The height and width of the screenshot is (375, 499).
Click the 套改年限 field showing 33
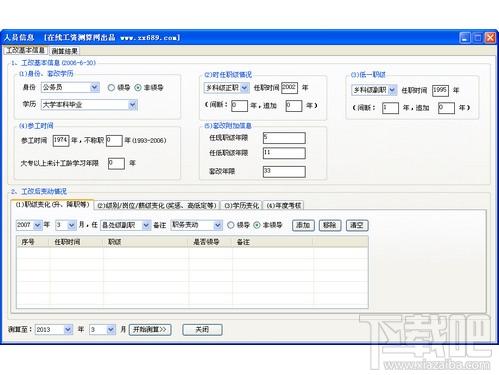(x=284, y=171)
